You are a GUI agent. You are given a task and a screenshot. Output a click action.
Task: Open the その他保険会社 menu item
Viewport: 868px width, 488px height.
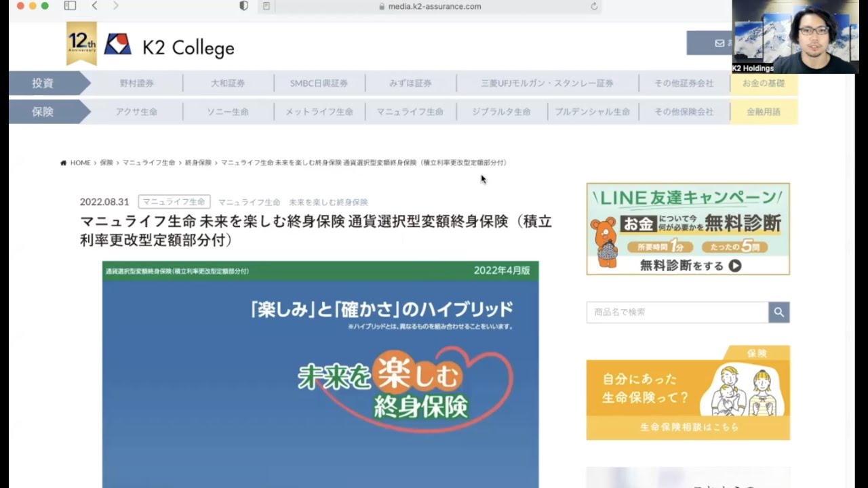tap(684, 112)
